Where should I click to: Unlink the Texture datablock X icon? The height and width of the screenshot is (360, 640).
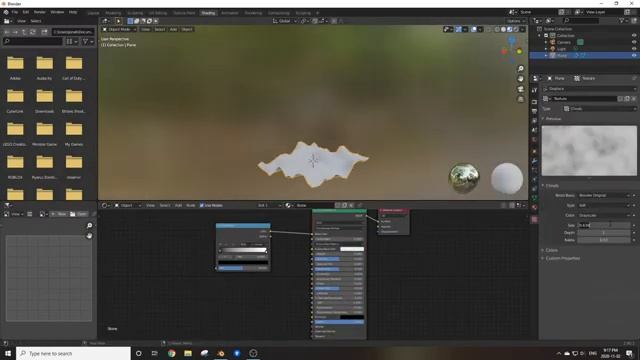pyautogui.click(x=633, y=99)
